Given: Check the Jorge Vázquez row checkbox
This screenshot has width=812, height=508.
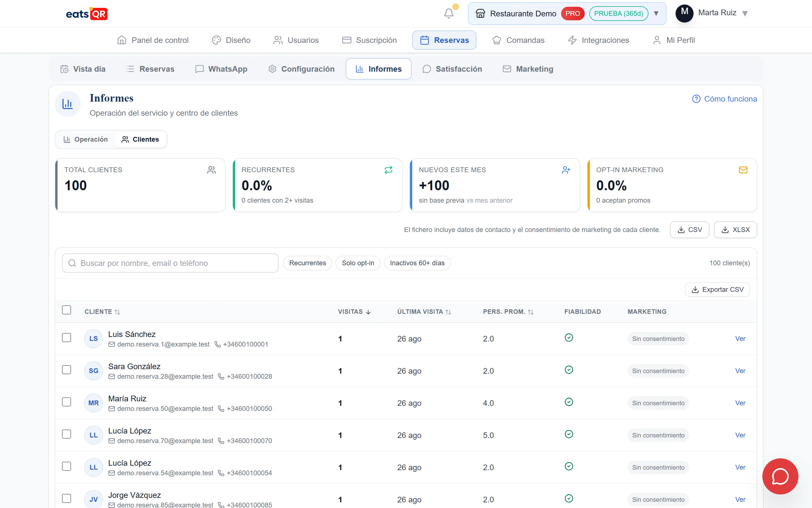Looking at the screenshot, I should [x=67, y=499].
